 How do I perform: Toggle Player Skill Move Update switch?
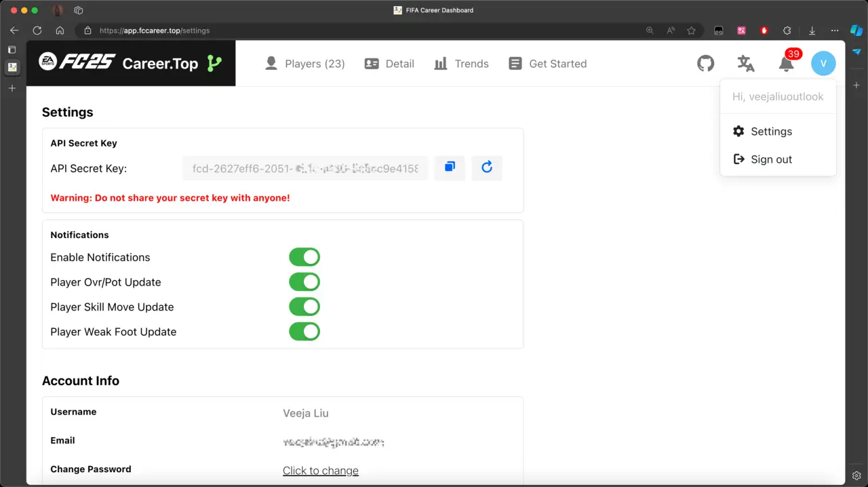304,307
